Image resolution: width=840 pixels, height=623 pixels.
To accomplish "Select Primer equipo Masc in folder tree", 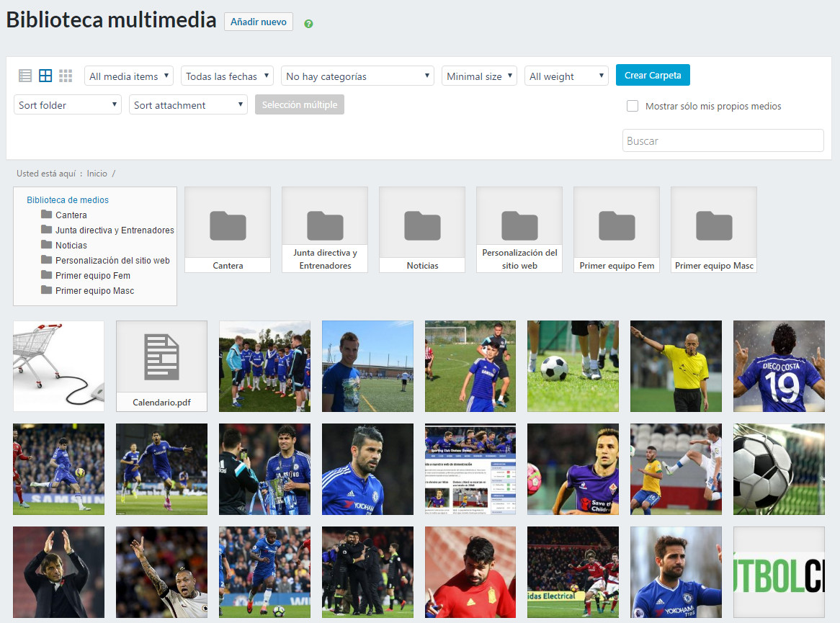I will [94, 291].
